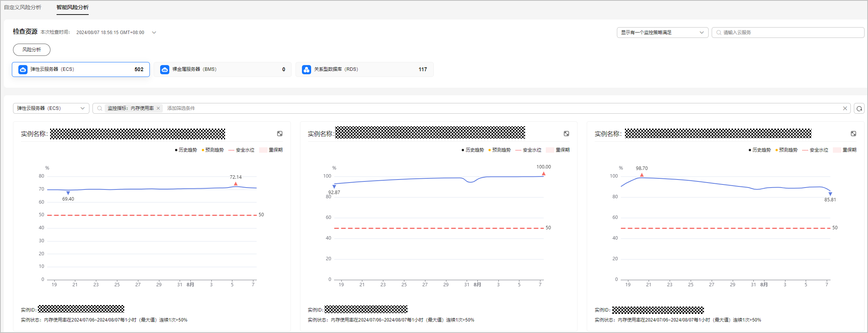868x333 pixels.
Task: Toggle 预测趋势 legend in the second chart
Action: 500,150
